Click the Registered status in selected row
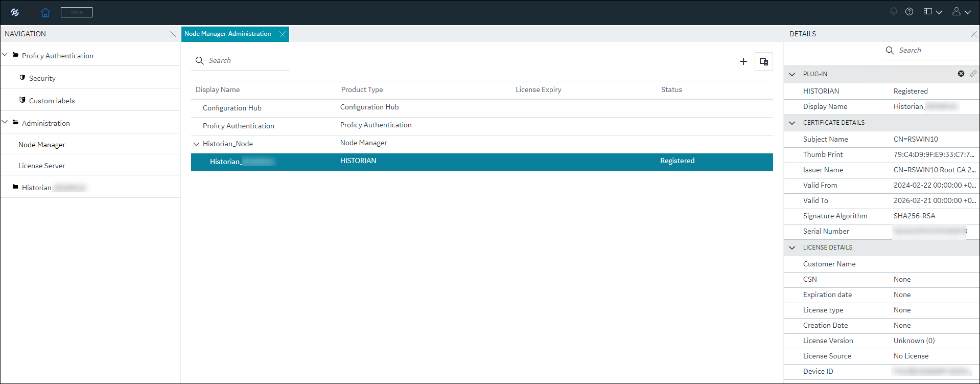Image resolution: width=980 pixels, height=384 pixels. point(678,161)
